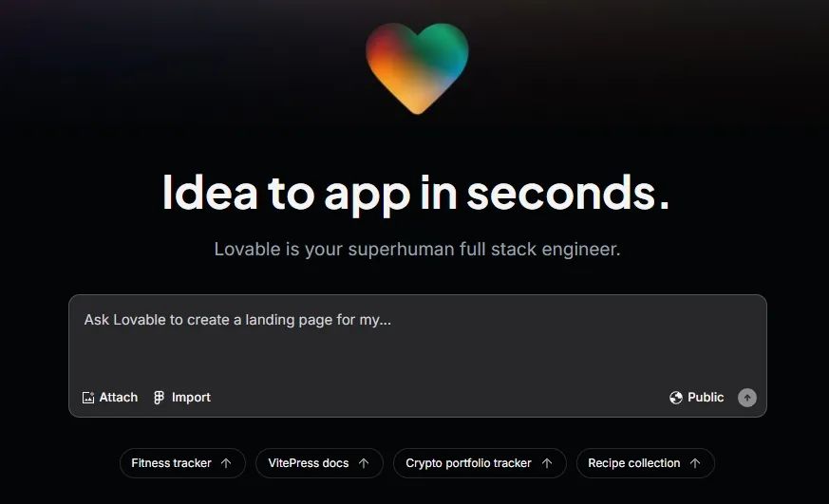Viewport: 829px width, 504px height.
Task: Choose the Fitness tracker suggestion
Action: [171, 463]
